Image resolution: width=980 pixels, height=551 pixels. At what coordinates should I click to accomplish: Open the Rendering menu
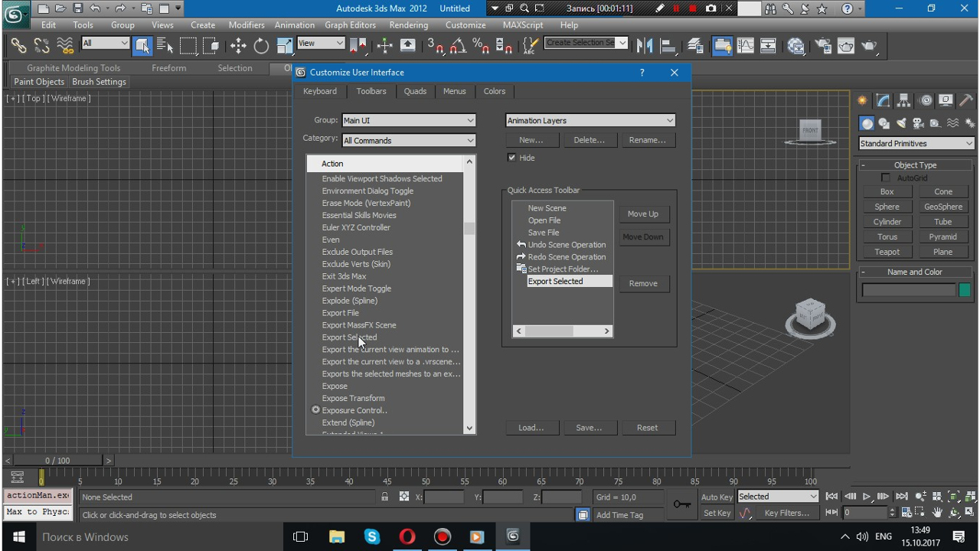pyautogui.click(x=408, y=24)
